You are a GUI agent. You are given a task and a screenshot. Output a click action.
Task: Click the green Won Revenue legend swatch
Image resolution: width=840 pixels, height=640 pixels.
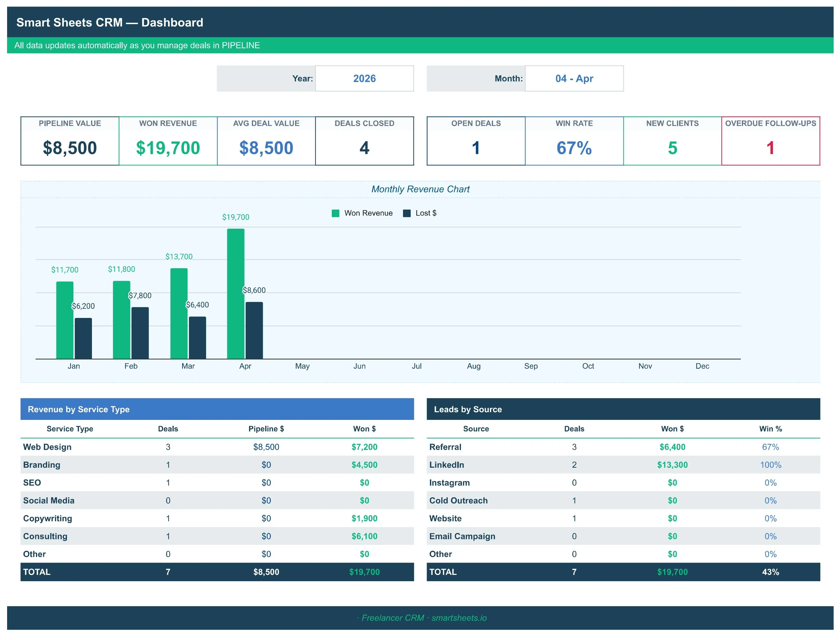tap(335, 213)
